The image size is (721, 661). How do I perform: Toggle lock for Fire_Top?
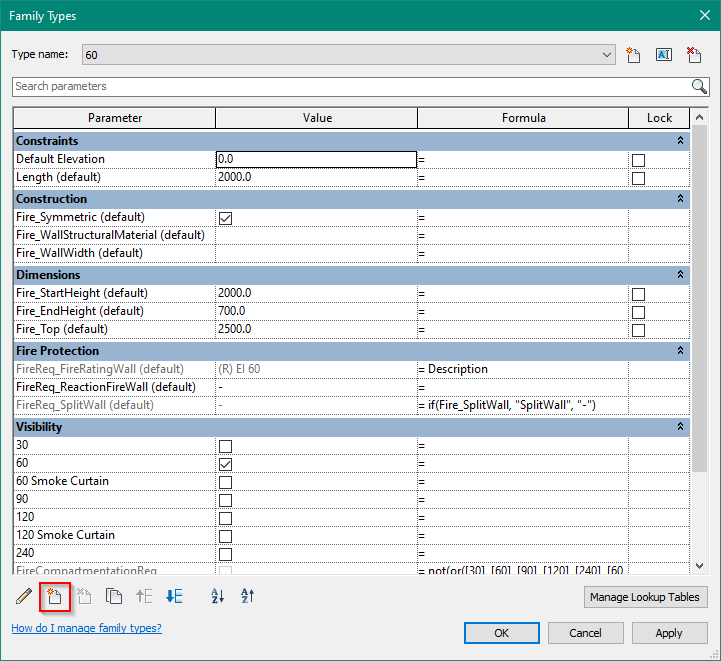pos(638,330)
